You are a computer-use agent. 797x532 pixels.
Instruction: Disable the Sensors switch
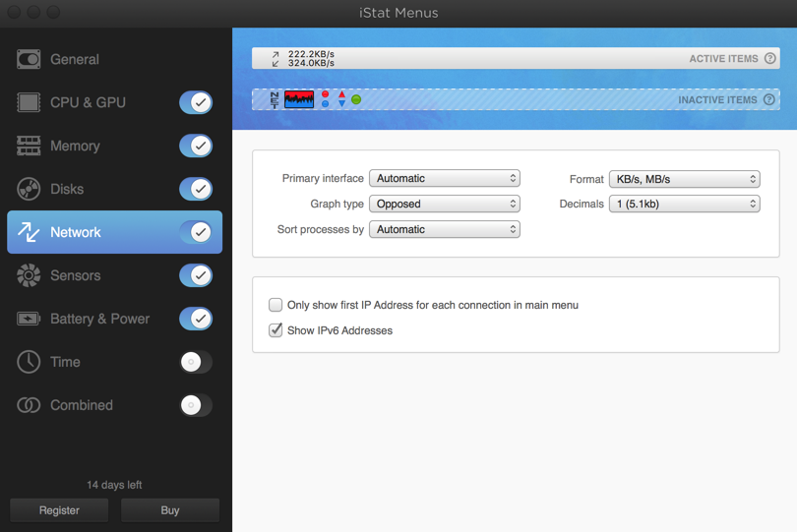(196, 275)
